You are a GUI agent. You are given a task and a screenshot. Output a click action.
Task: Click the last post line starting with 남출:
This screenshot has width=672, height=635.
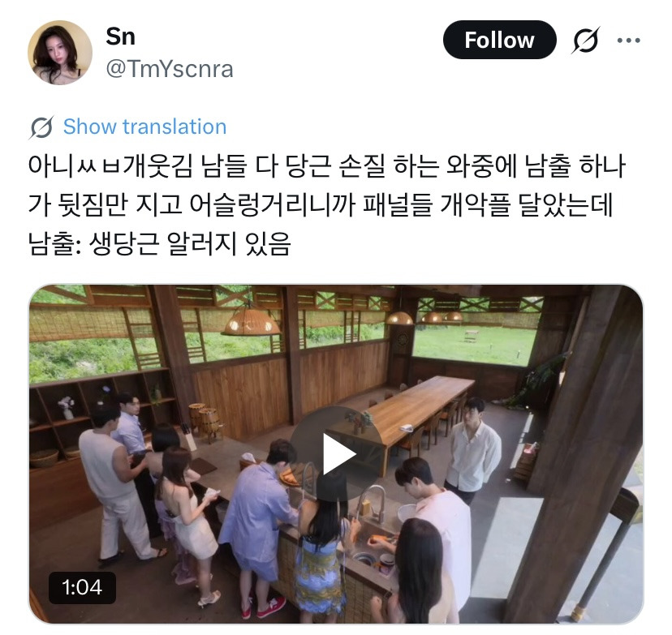coord(159,243)
